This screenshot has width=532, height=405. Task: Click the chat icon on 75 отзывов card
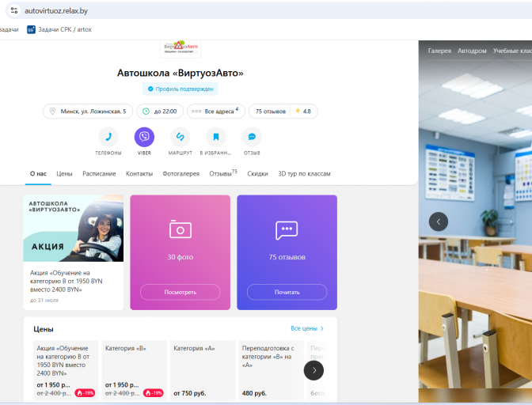(287, 230)
